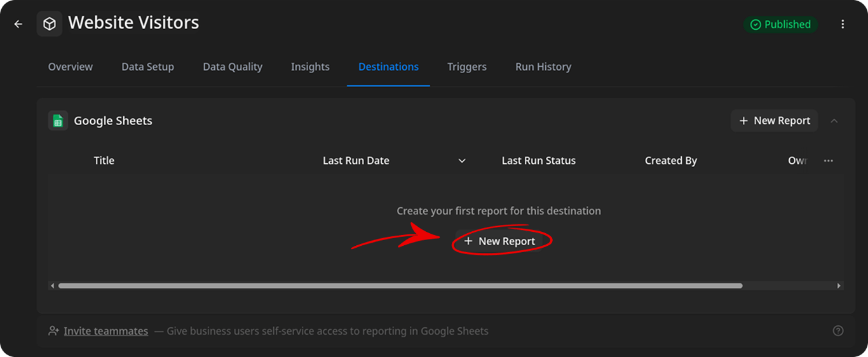The height and width of the screenshot is (357, 868).
Task: Click the right scrollbar arrow
Action: tap(839, 286)
